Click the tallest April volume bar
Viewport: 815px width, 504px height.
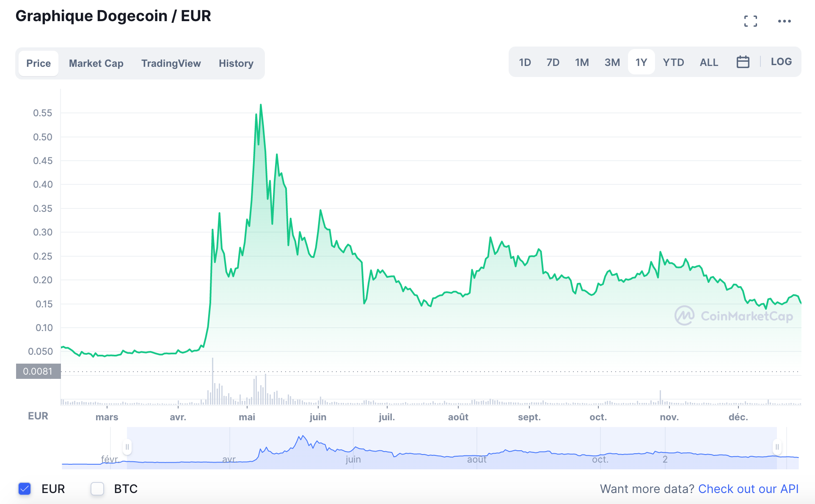[213, 381]
